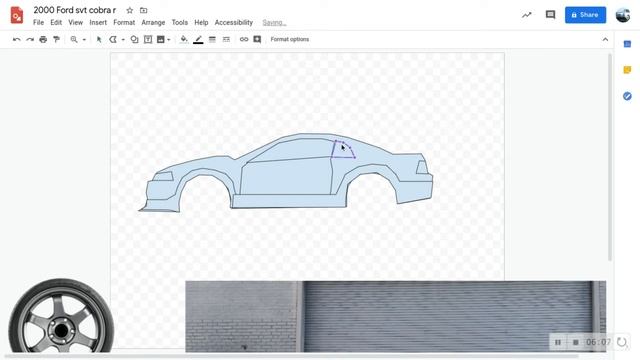Change the Border dash style
This screenshot has height=360, width=640.
tap(226, 40)
